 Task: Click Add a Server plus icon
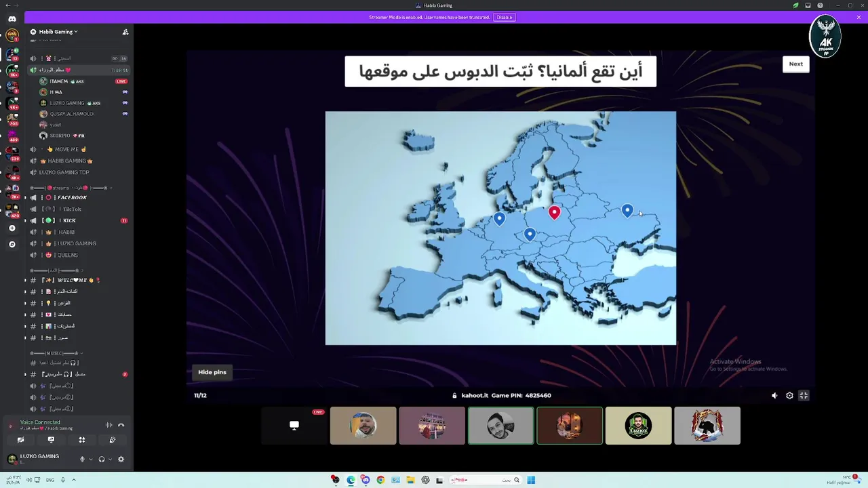tap(12, 228)
